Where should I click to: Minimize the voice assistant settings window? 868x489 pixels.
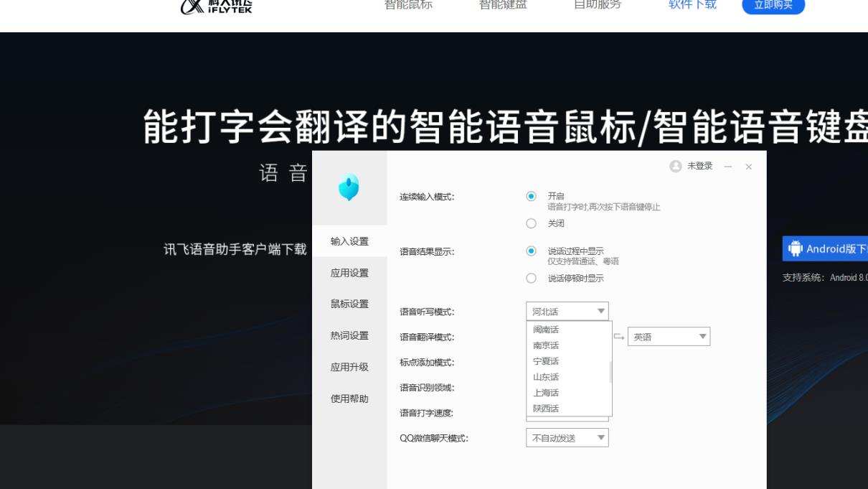[x=728, y=167]
